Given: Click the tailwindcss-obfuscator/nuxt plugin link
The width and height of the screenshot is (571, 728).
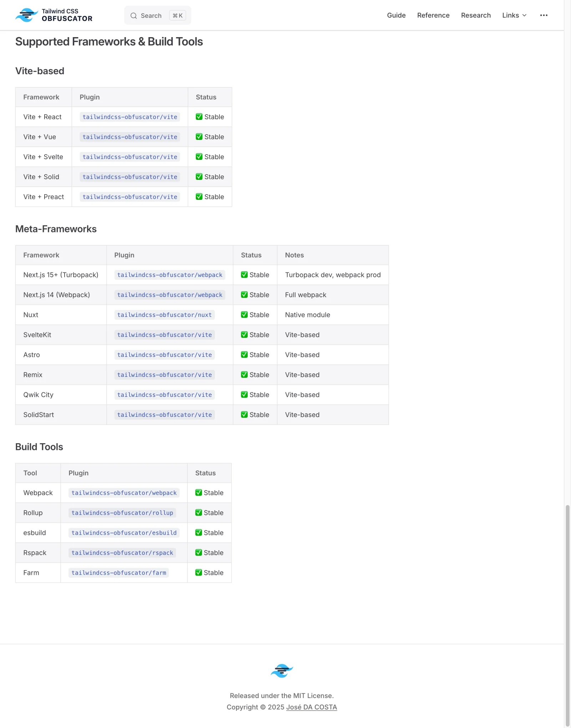Looking at the screenshot, I should tap(163, 315).
